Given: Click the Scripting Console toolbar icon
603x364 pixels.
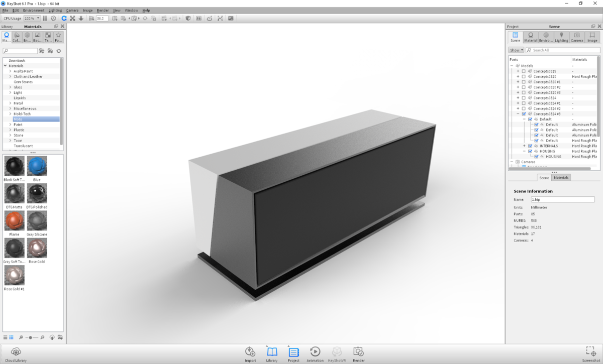Looking at the screenshot, I should point(231,18).
